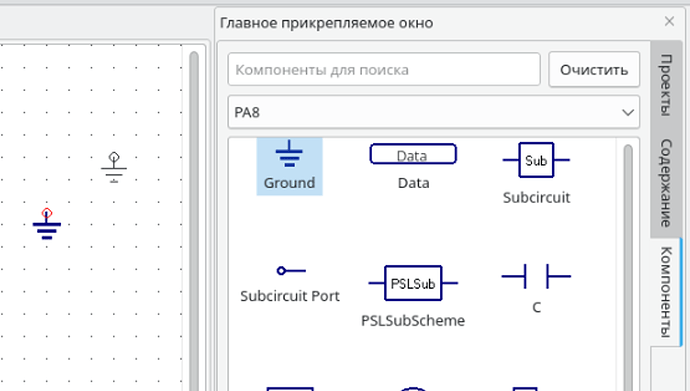This screenshot has width=690, height=391.
Task: Click the red port node on ground symbol
Action: (x=47, y=214)
